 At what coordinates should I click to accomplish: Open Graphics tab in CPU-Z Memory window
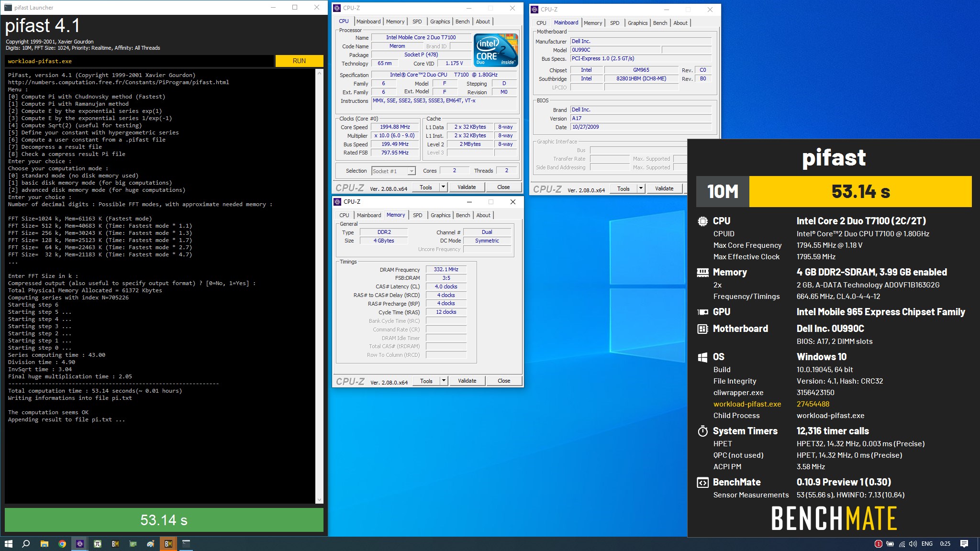[440, 215]
